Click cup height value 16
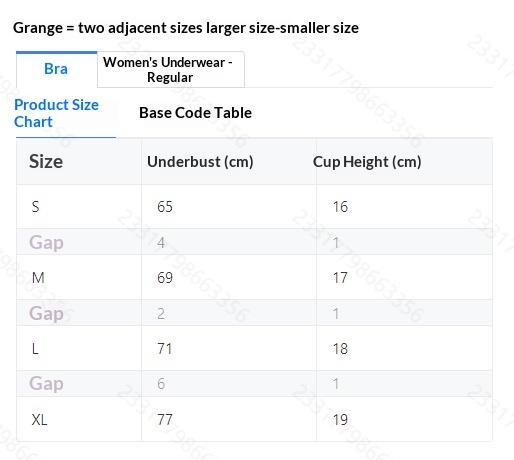The image size is (514, 460). pos(340,207)
